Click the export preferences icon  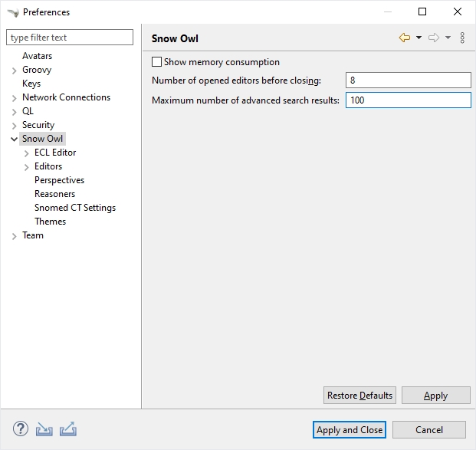point(67,429)
